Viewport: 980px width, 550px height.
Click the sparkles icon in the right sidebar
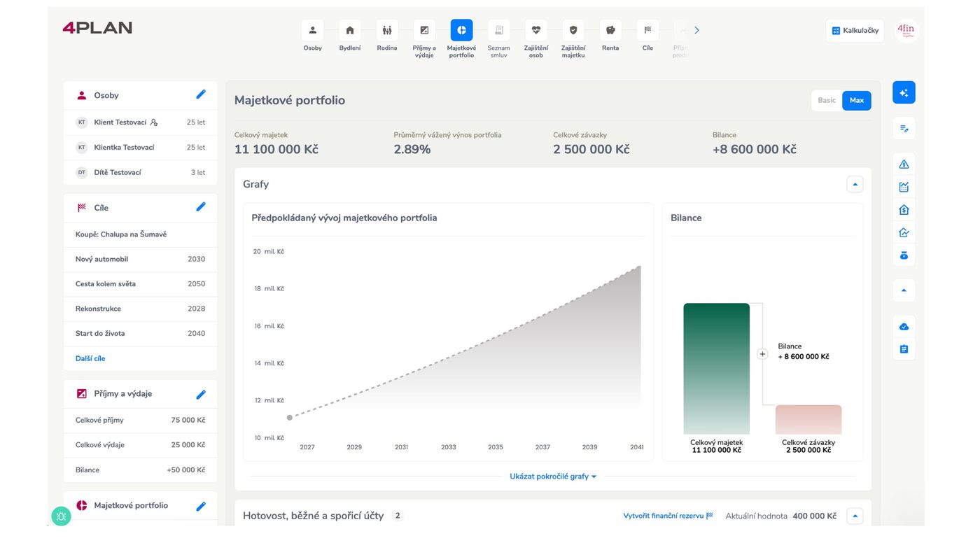click(x=903, y=92)
